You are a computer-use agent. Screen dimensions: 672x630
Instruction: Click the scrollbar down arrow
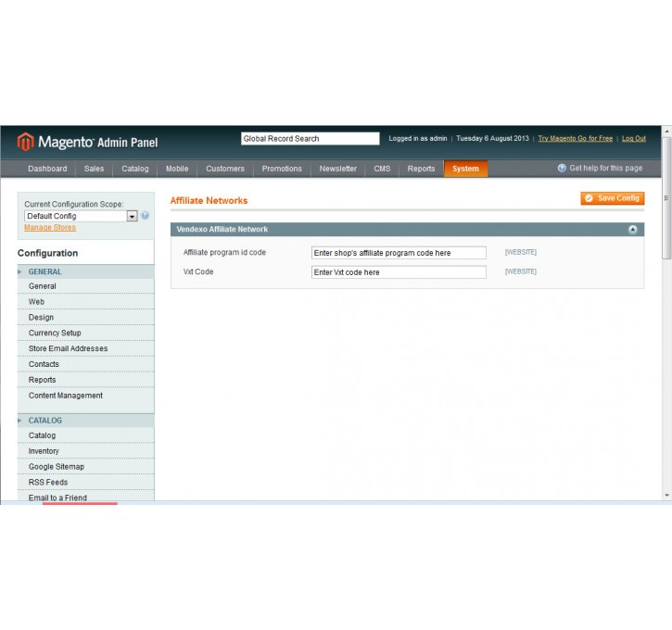tap(666, 496)
